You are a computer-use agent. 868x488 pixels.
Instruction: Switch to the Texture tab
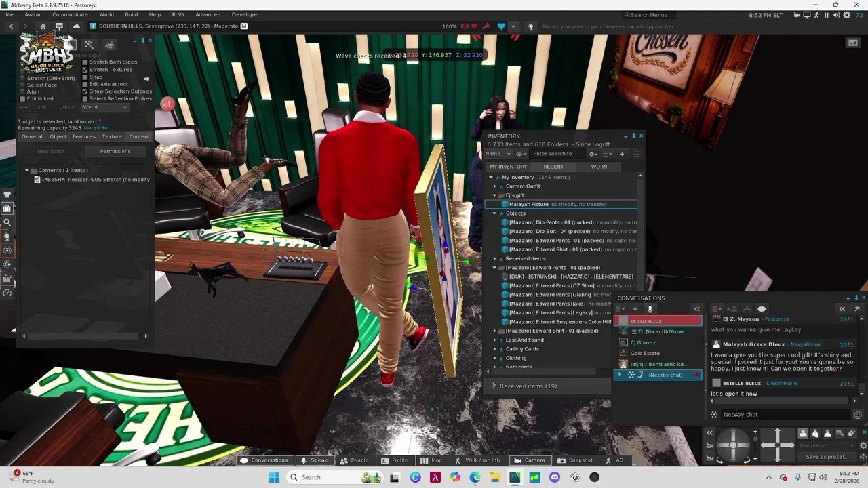[x=112, y=137]
